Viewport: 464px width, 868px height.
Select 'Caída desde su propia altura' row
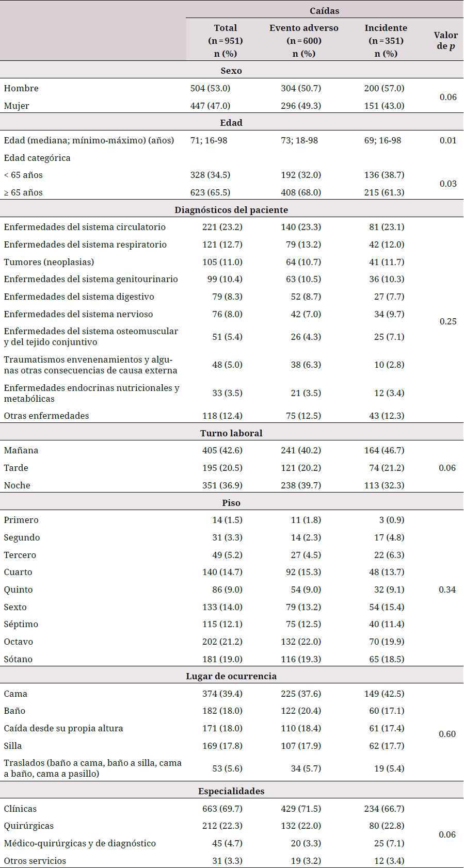pos(63,728)
